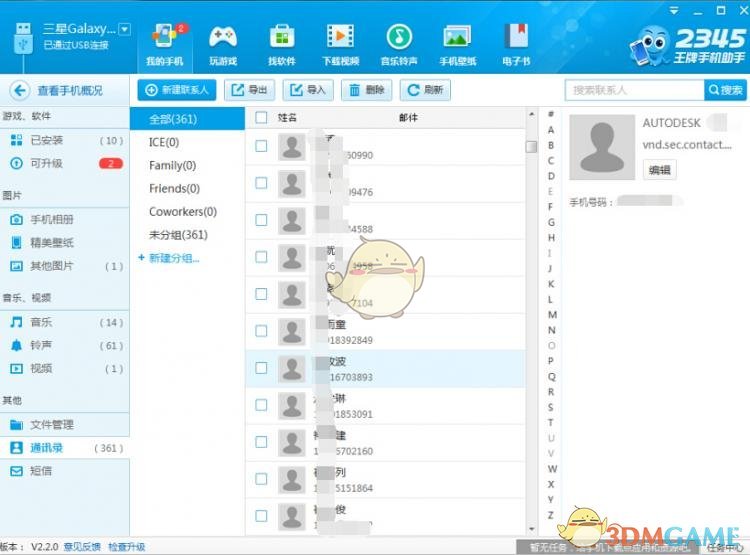Tick checkbox of contact ending 16703893

click(261, 368)
